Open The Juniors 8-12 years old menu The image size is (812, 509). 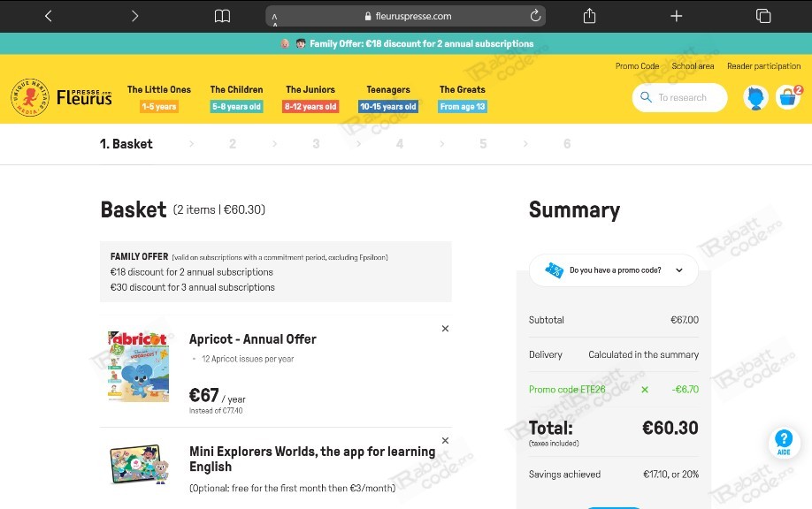pos(310,98)
